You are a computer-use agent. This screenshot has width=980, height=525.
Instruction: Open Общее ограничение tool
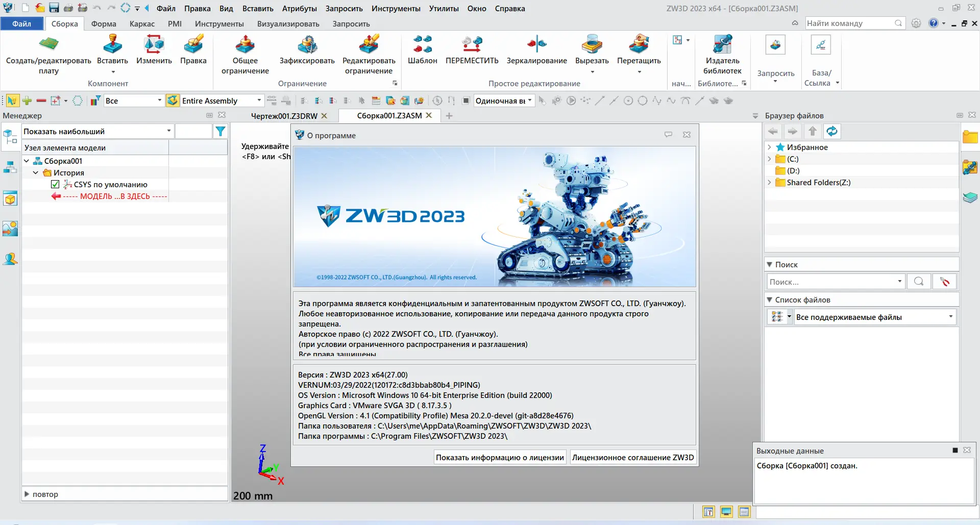[245, 44]
